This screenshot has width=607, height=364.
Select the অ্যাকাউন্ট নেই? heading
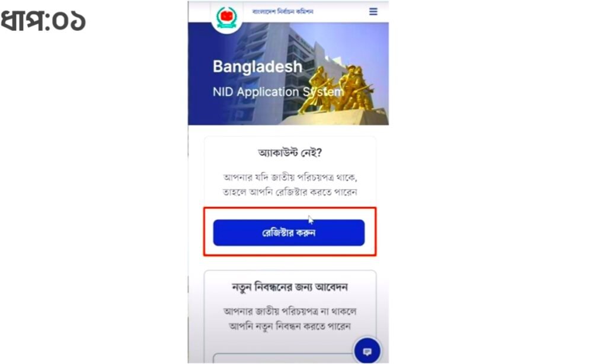290,153
